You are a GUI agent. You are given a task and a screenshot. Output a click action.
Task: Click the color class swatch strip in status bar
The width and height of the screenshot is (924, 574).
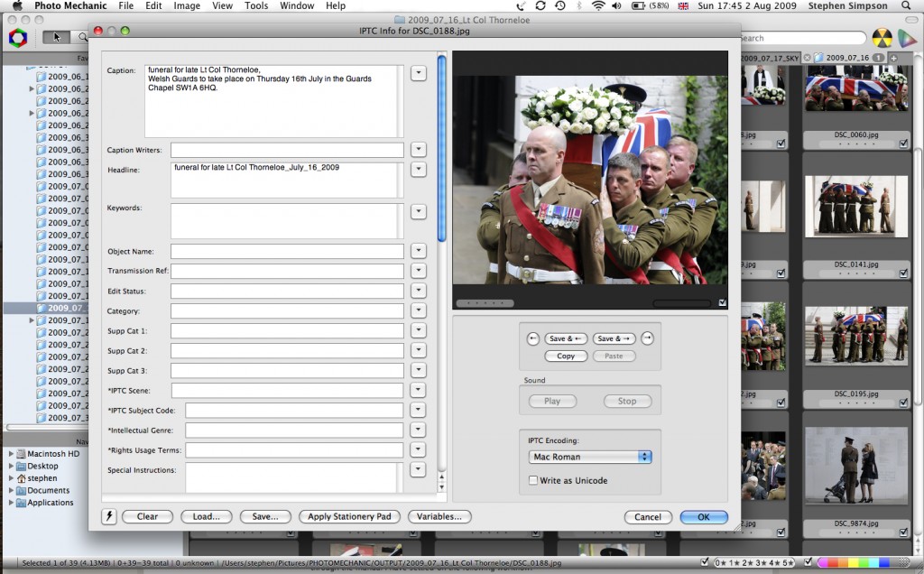(855, 562)
